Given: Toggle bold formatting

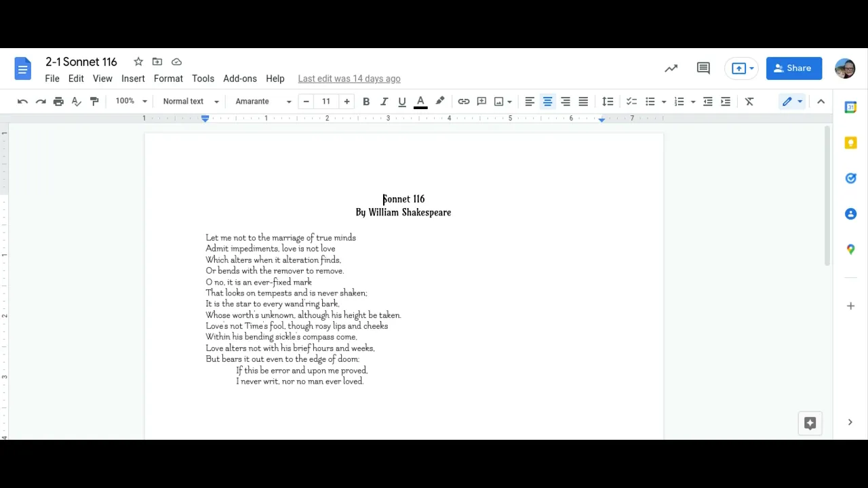Looking at the screenshot, I should (366, 102).
